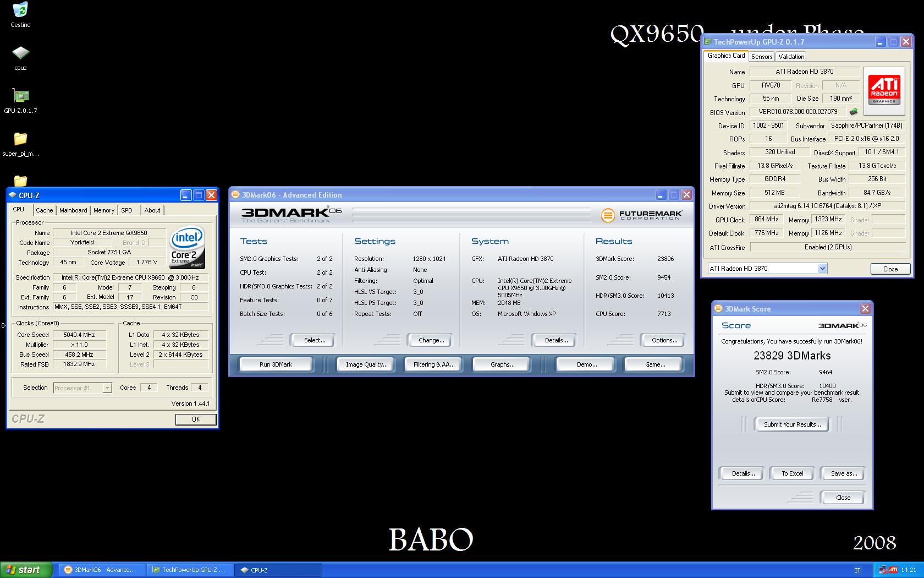Open Game... in 3DMark06

click(x=654, y=364)
